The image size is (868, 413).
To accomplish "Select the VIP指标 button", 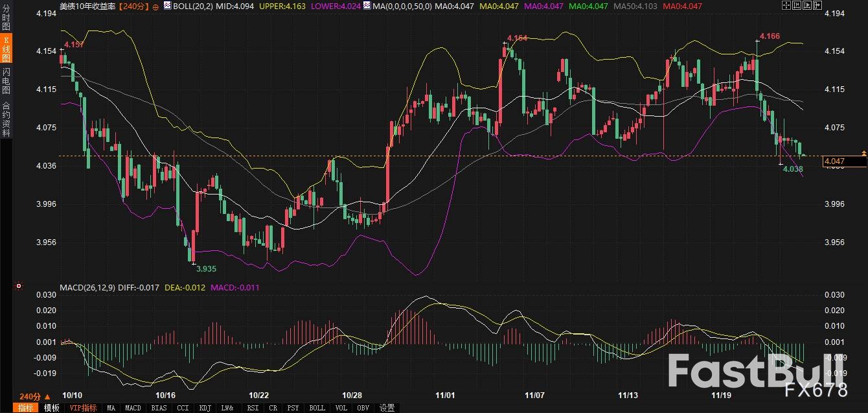I will tap(83, 408).
